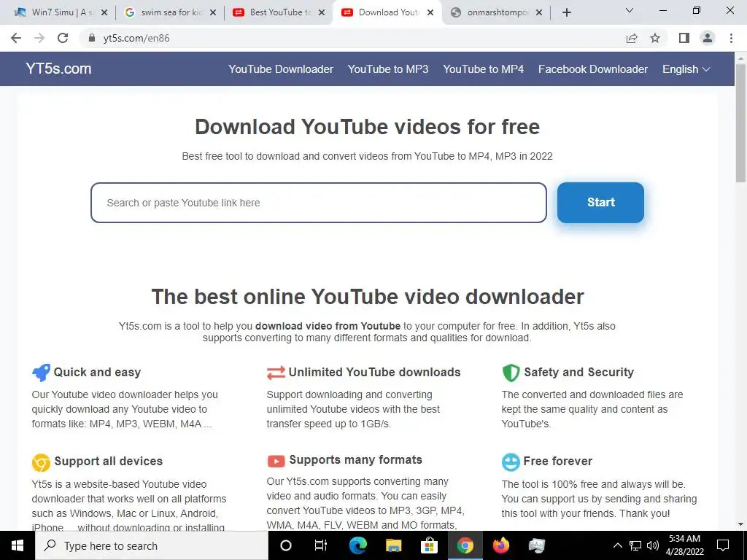Close the onmarshtompor tab
Screen dimensions: 747x560
539,12
